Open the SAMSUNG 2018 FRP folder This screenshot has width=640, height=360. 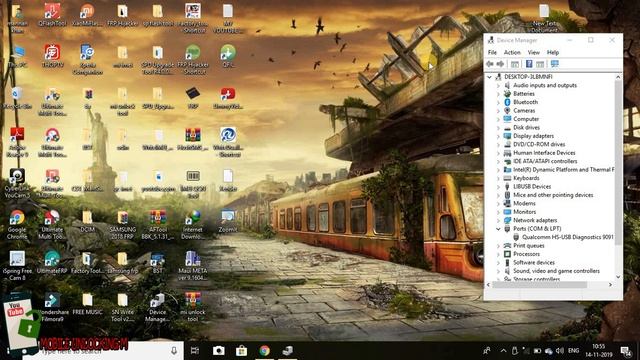pyautogui.click(x=122, y=224)
